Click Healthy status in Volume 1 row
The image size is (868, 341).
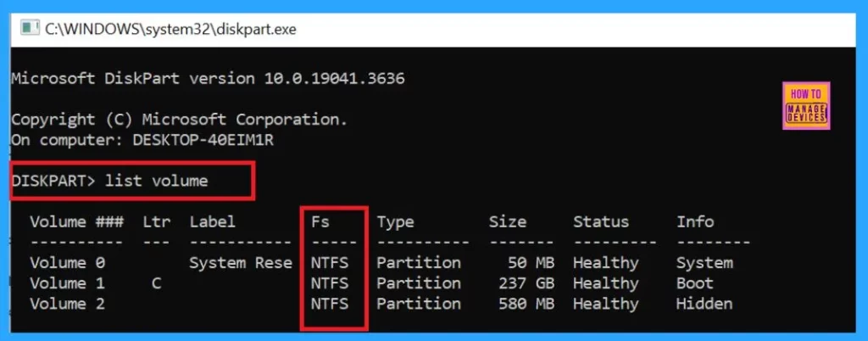pos(605,284)
